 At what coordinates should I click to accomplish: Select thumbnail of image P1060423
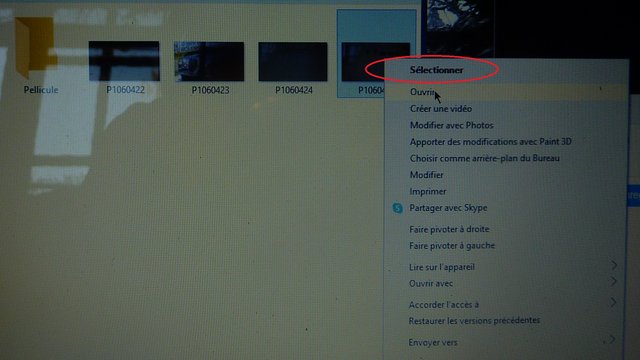(209, 62)
